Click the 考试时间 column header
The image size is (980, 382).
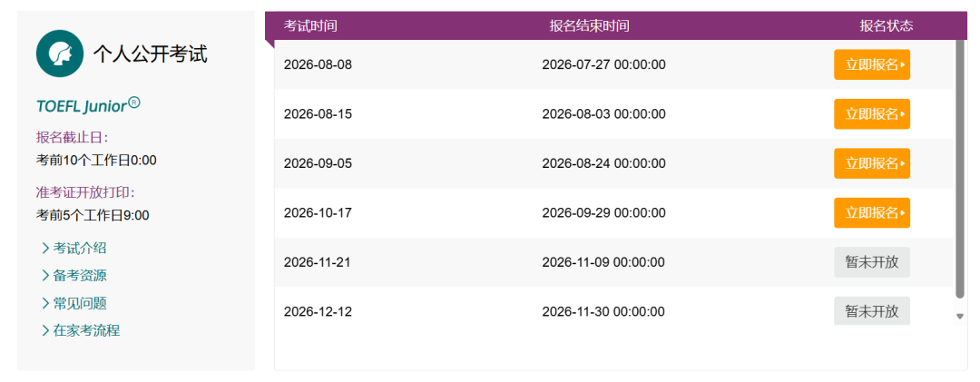pos(310,25)
